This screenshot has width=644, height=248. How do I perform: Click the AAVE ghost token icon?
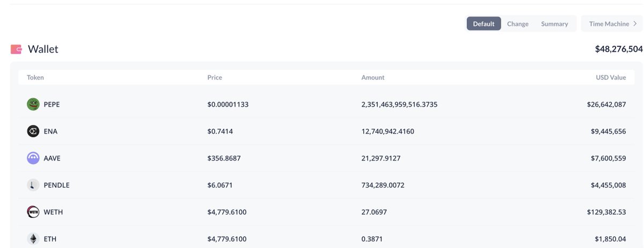tap(33, 158)
